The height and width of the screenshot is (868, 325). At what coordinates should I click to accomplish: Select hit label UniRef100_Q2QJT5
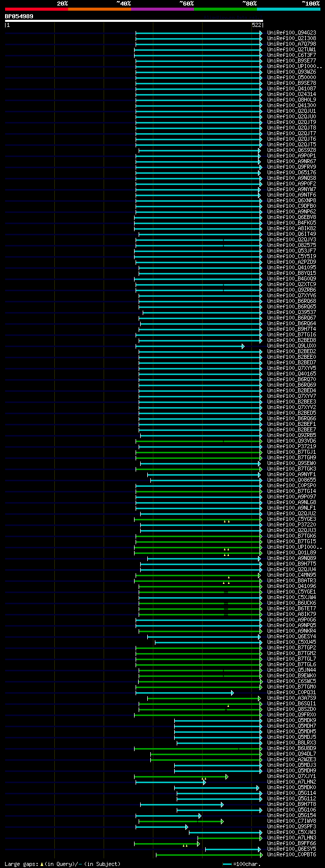(x=291, y=145)
